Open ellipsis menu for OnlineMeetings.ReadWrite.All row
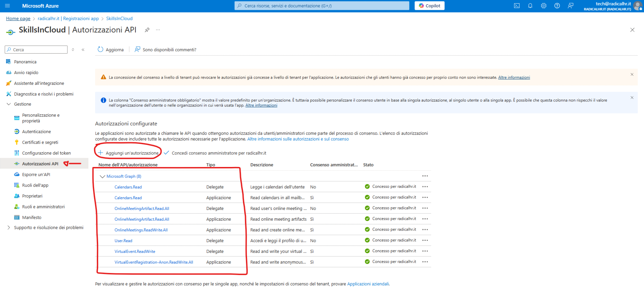The width and height of the screenshot is (644, 298). point(425,230)
